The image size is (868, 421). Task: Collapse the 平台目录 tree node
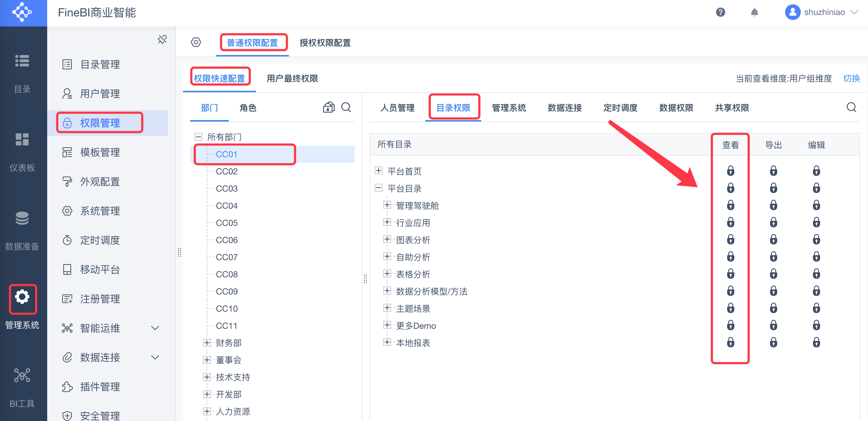[x=379, y=188]
